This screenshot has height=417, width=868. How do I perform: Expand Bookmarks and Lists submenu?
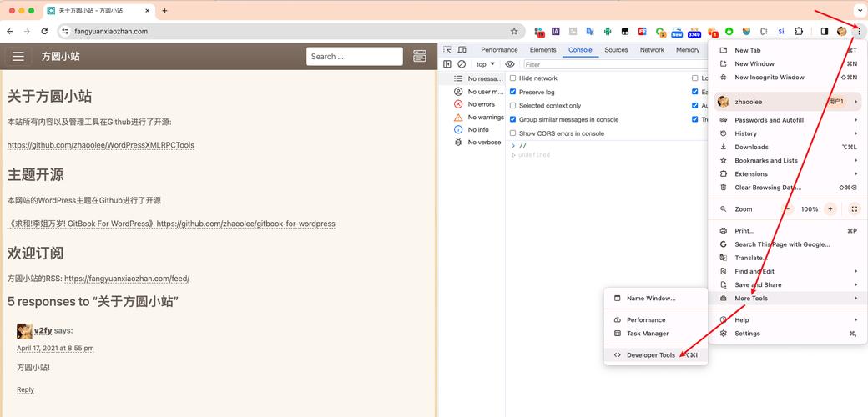788,160
